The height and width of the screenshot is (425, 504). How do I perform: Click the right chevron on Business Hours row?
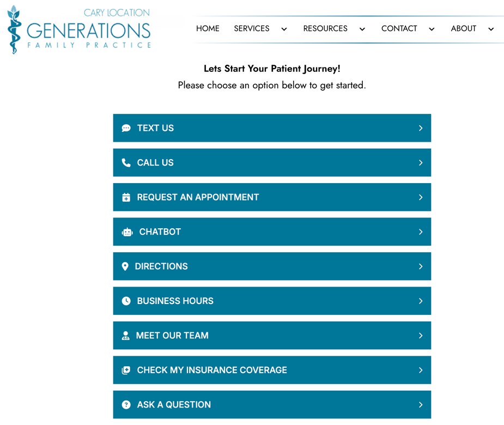[421, 301]
